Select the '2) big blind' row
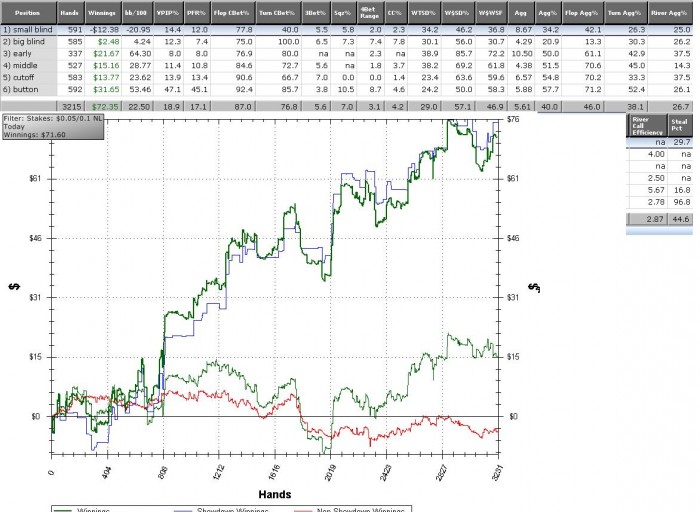700x512 pixels. pos(346,42)
